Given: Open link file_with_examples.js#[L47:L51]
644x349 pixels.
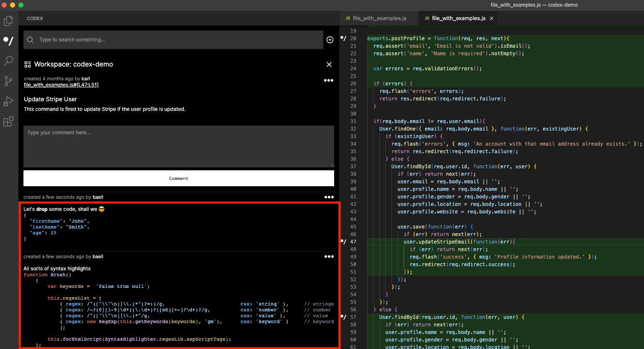Looking at the screenshot, I should [x=61, y=85].
